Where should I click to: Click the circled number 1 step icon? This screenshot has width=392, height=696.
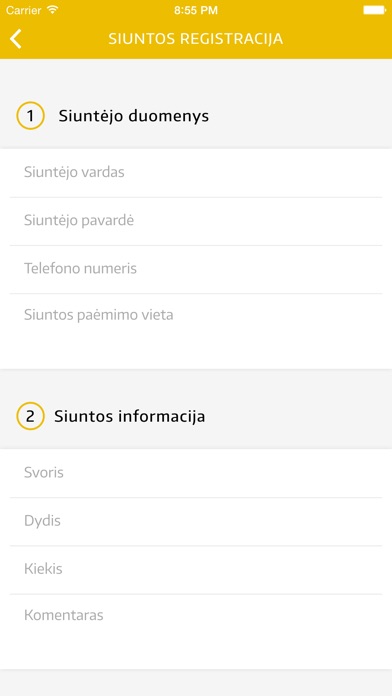[x=30, y=116]
